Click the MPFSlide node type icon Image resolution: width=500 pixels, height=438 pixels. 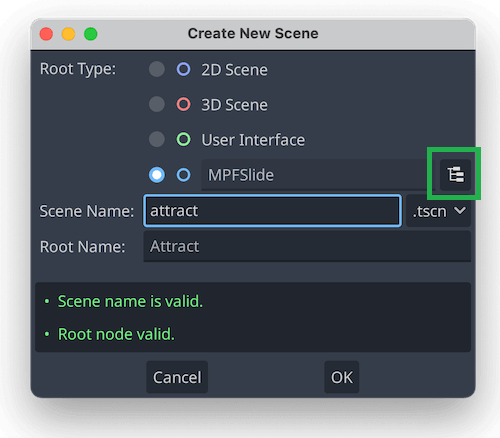pyautogui.click(x=183, y=175)
